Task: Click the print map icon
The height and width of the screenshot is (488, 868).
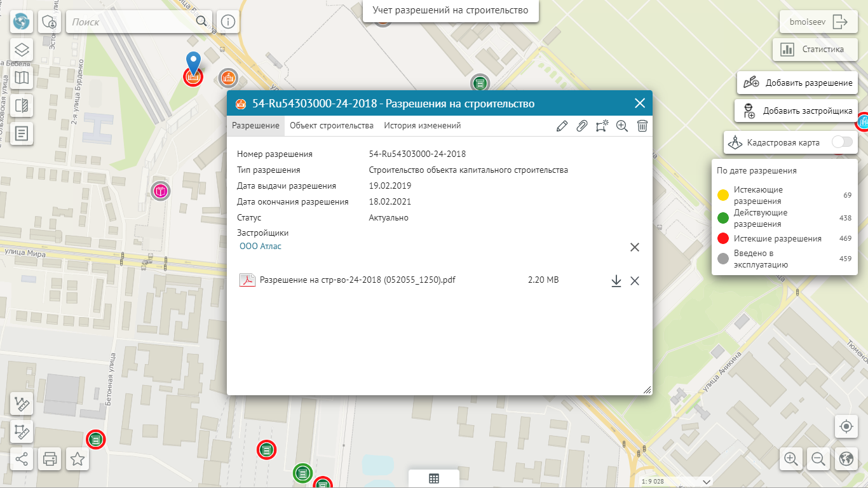Action: tap(50, 458)
